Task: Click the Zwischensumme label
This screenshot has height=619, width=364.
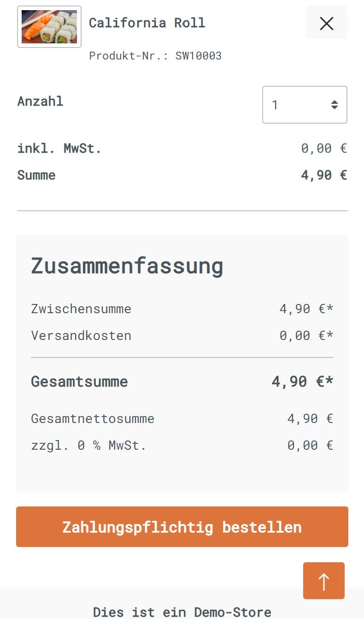Action: (81, 309)
